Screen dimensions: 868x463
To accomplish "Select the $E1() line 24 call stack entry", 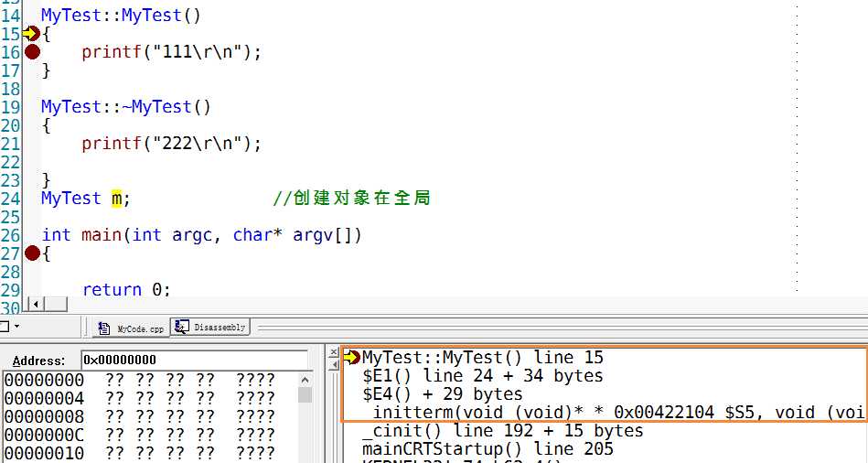I will pos(483,376).
